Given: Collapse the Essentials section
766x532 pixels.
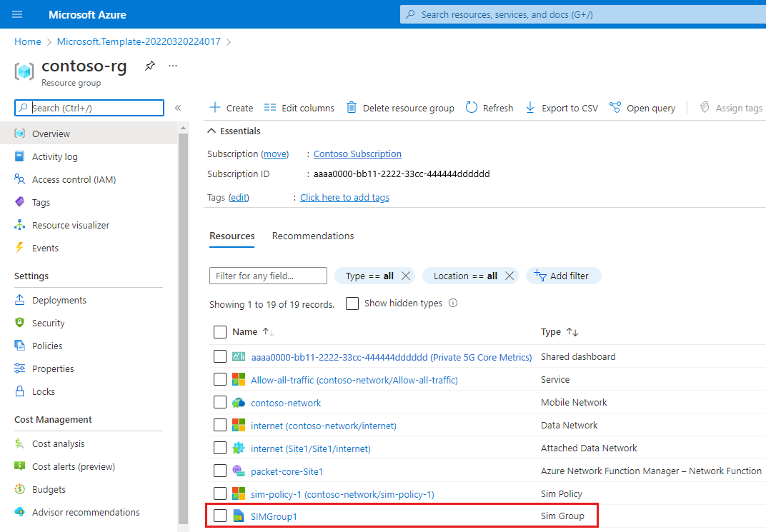Looking at the screenshot, I should 212,130.
